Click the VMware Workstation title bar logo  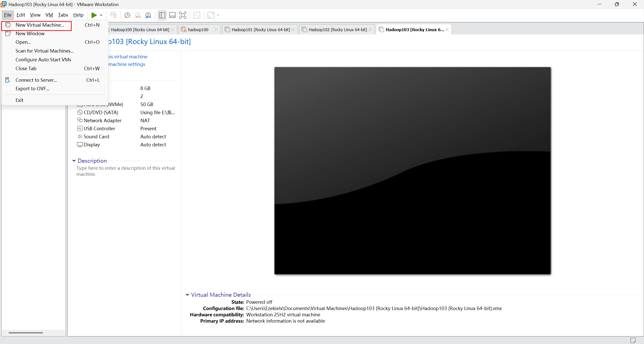click(4, 4)
